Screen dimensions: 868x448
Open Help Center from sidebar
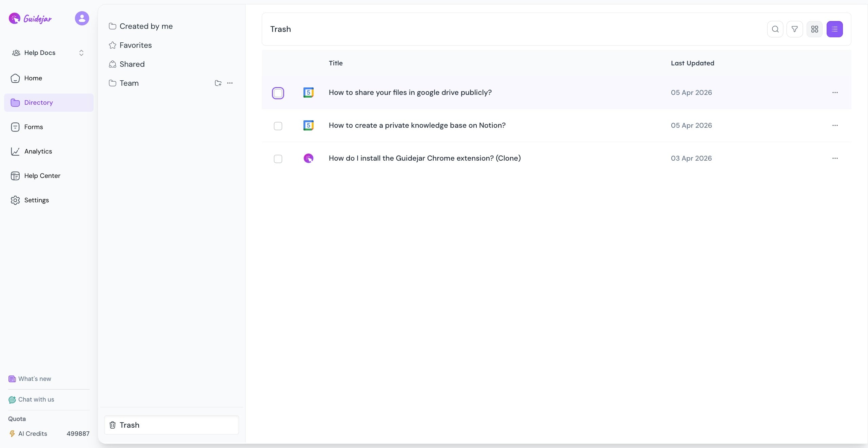point(42,176)
